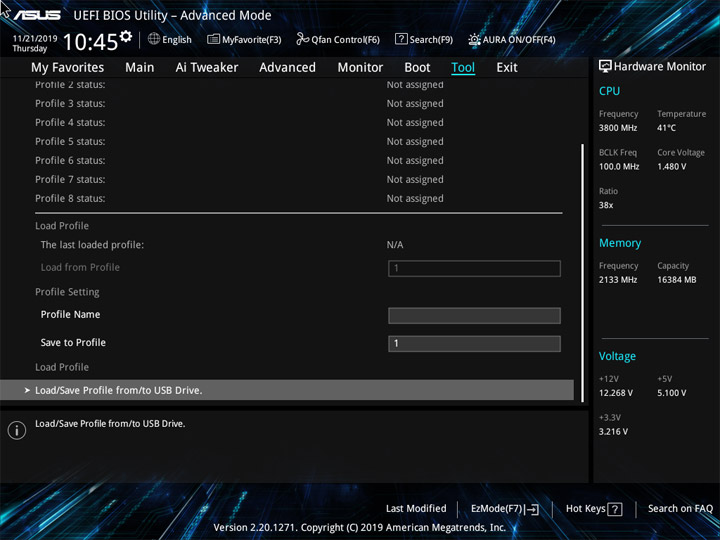
Task: Select Profile 5 status row label
Action: point(70,141)
